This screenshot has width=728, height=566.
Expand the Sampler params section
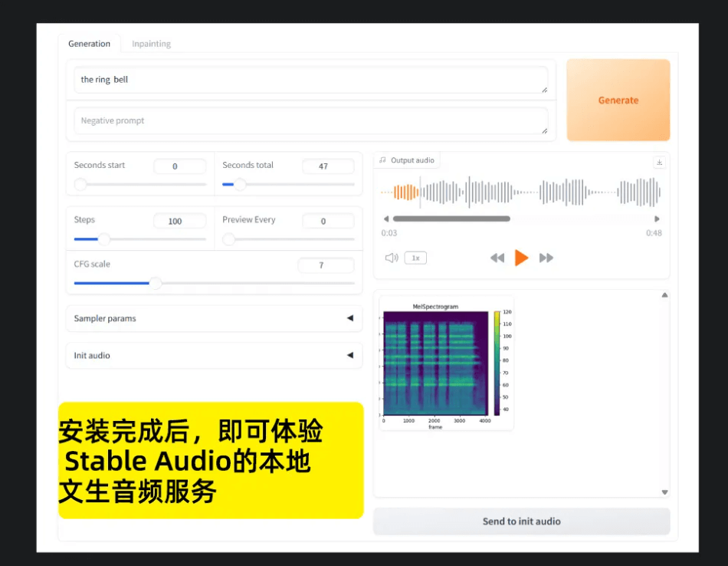click(x=214, y=318)
